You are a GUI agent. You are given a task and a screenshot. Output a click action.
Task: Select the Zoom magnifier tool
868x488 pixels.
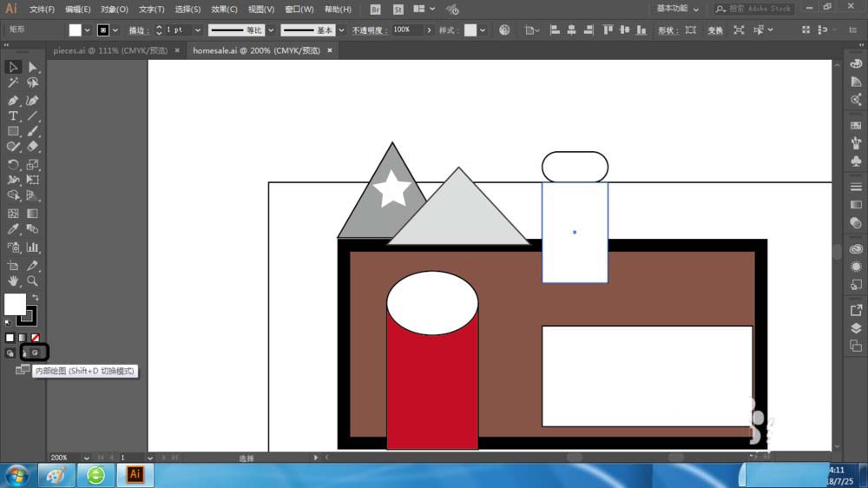click(32, 281)
